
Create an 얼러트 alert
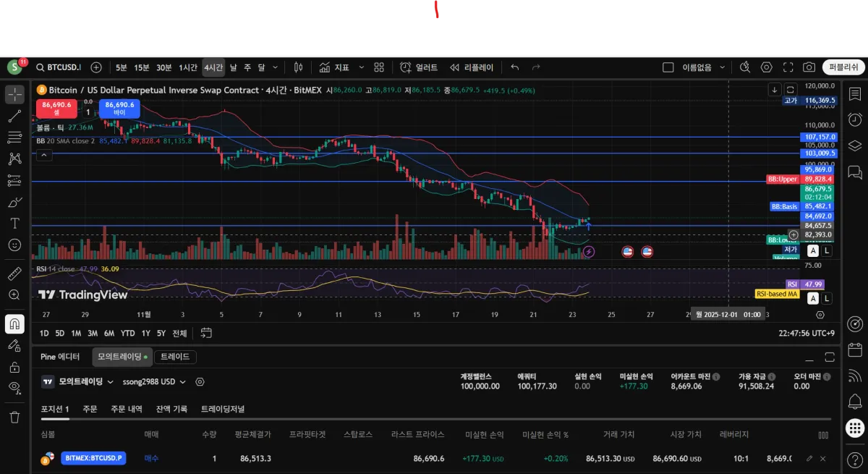pos(419,67)
